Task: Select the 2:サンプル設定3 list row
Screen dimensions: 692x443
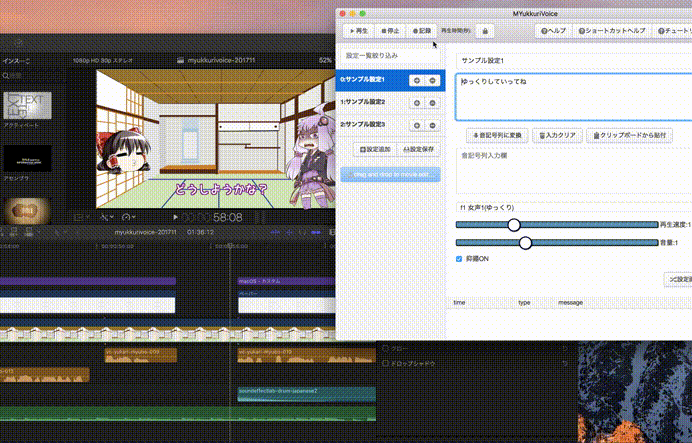Action: click(390, 125)
